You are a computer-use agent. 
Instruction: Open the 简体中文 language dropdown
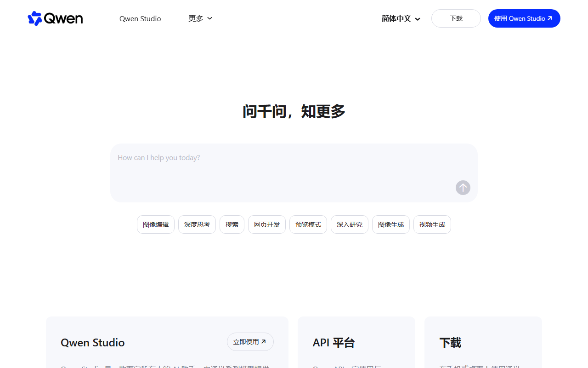tap(401, 18)
